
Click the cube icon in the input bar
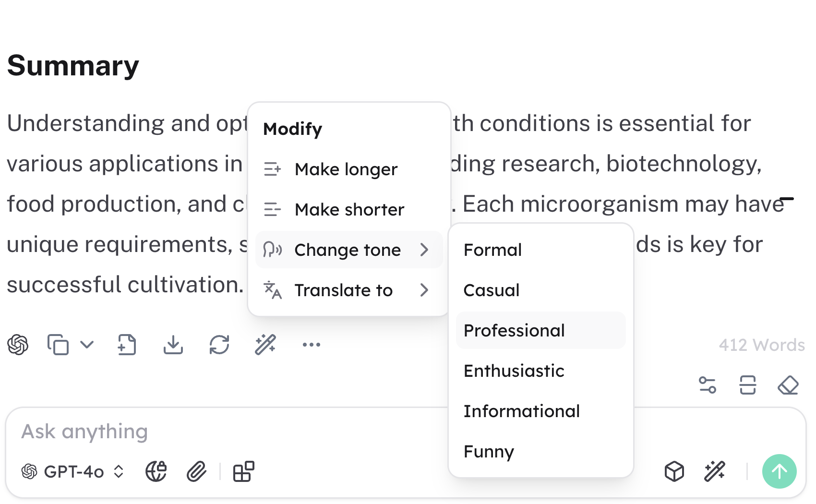674,471
